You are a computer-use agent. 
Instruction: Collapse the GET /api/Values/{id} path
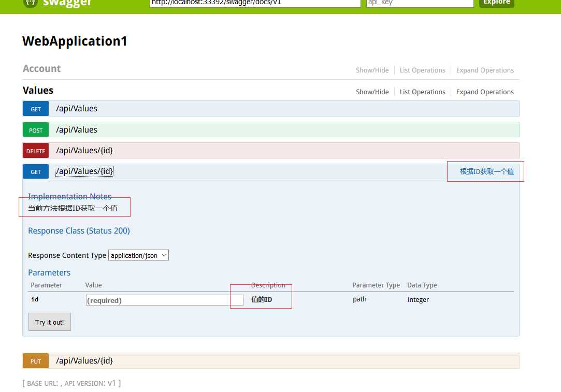click(x=84, y=171)
